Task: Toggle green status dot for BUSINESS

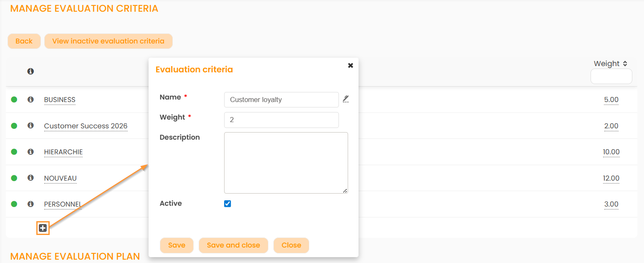Action: point(14,100)
